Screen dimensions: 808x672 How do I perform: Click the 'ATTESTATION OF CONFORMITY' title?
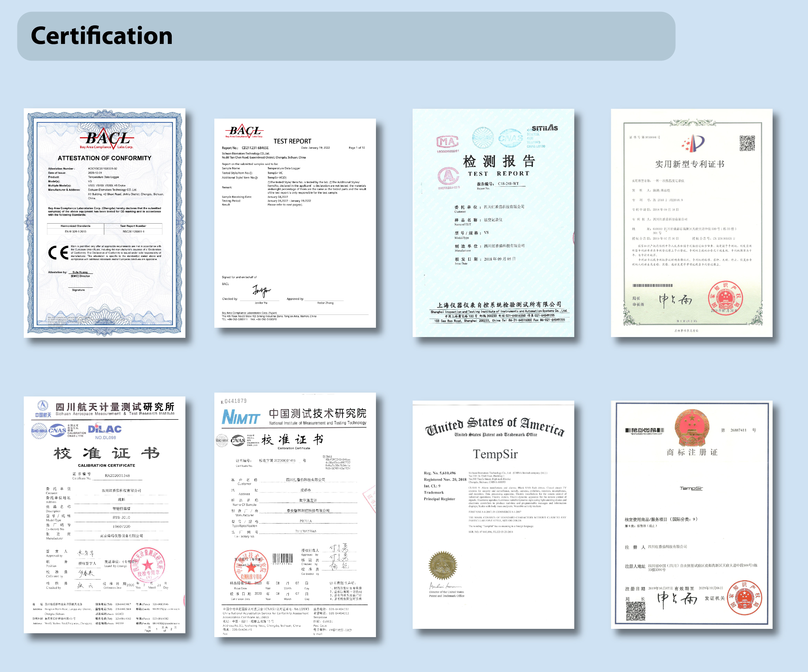click(104, 158)
